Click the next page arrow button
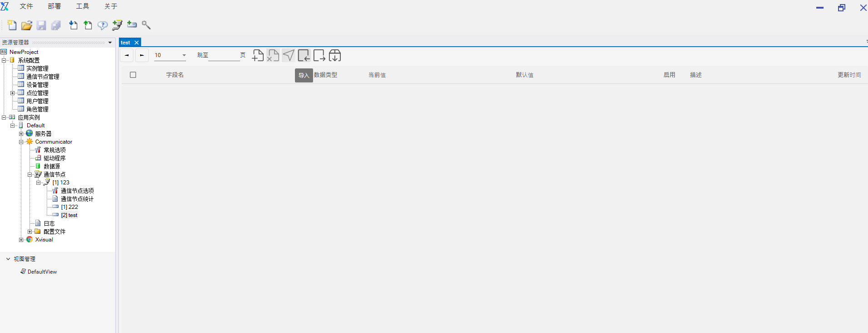The width and height of the screenshot is (868, 333). point(142,55)
